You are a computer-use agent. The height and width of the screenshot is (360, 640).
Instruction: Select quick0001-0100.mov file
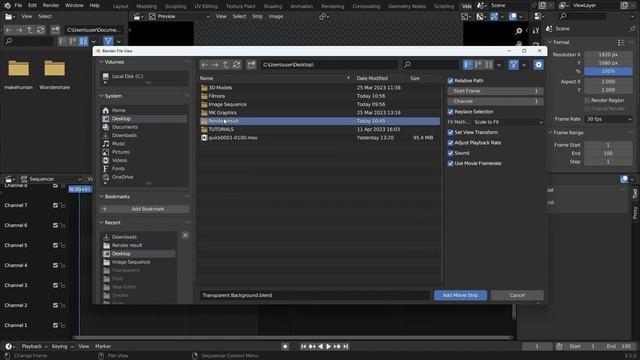(320, 138)
